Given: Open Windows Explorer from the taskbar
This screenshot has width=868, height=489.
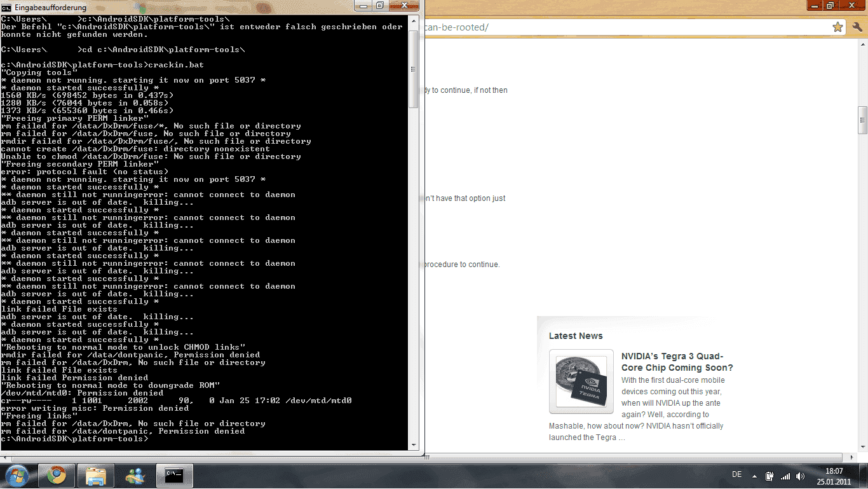Looking at the screenshot, I should coord(96,476).
